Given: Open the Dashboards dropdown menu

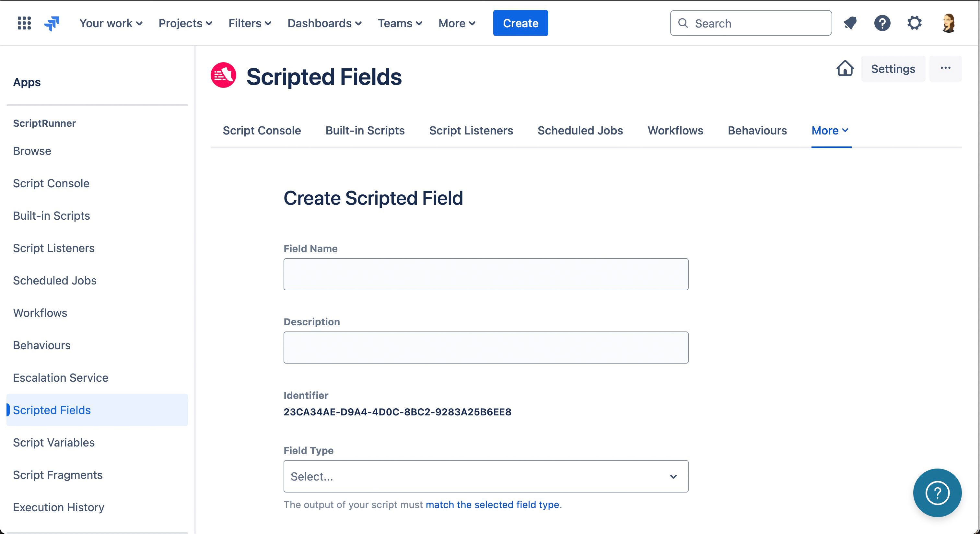Looking at the screenshot, I should point(324,23).
